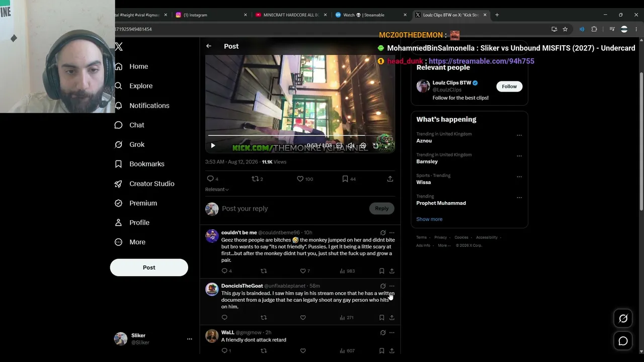Open the Cookies footer link
Screen dimensions: 644x362
pos(461,237)
